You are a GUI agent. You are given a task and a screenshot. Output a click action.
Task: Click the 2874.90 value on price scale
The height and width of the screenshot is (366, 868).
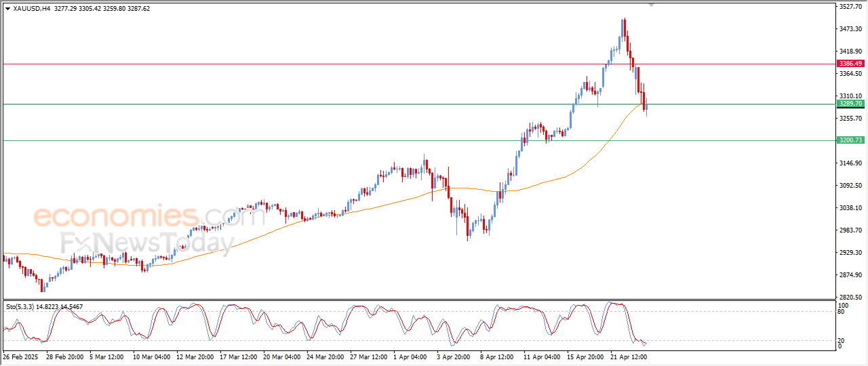(850, 275)
